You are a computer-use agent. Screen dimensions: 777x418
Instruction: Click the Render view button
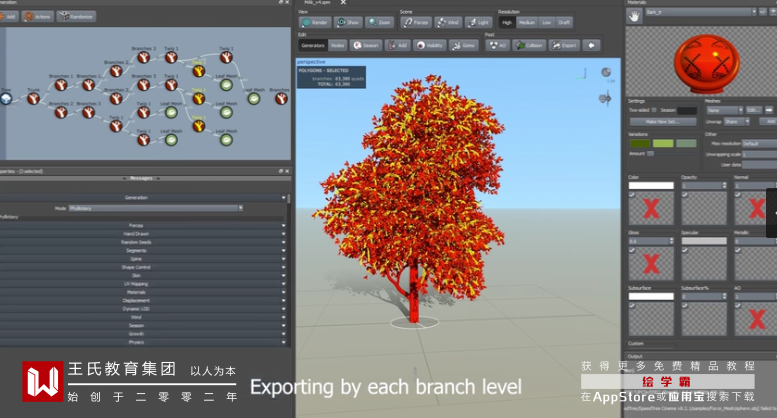(x=315, y=22)
